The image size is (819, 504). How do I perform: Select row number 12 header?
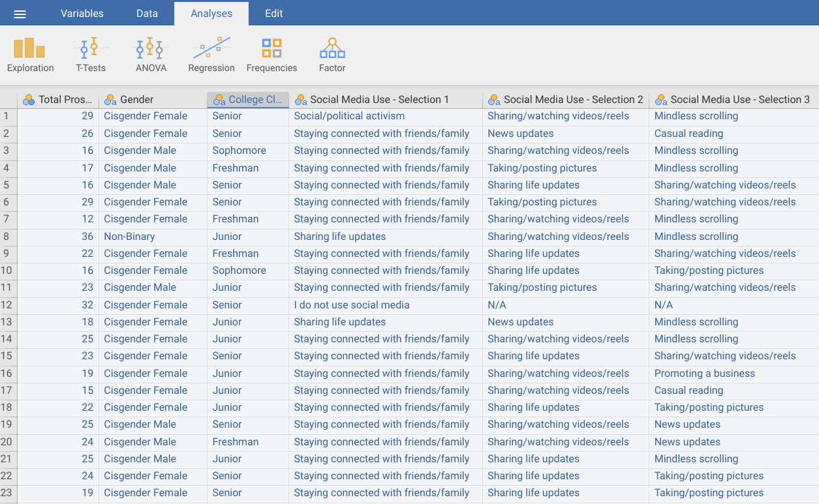tap(8, 305)
